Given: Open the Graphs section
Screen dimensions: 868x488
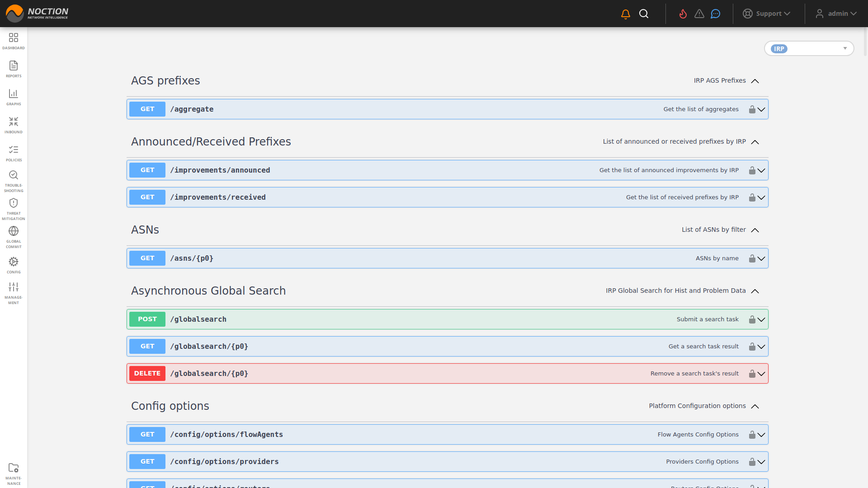Looking at the screenshot, I should [x=14, y=97].
